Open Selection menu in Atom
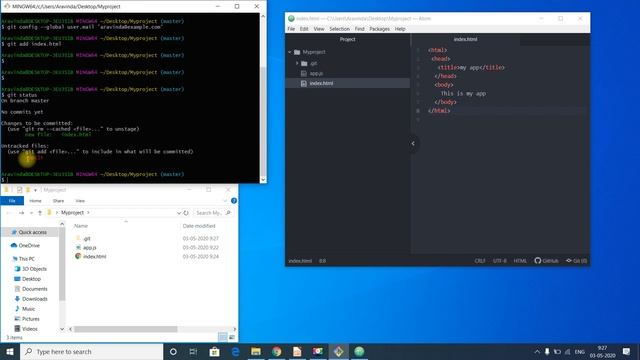Viewport: 640px width, 360px height. tap(340, 29)
